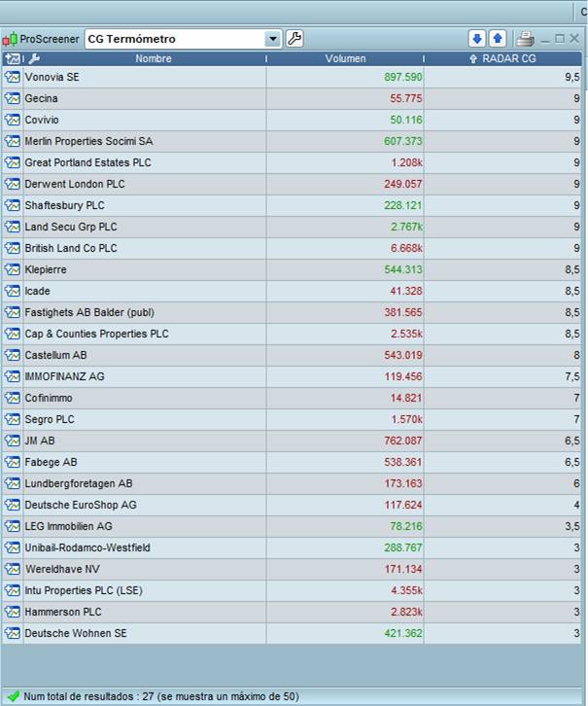Click the green check status icon
588x706 pixels.
(13, 696)
